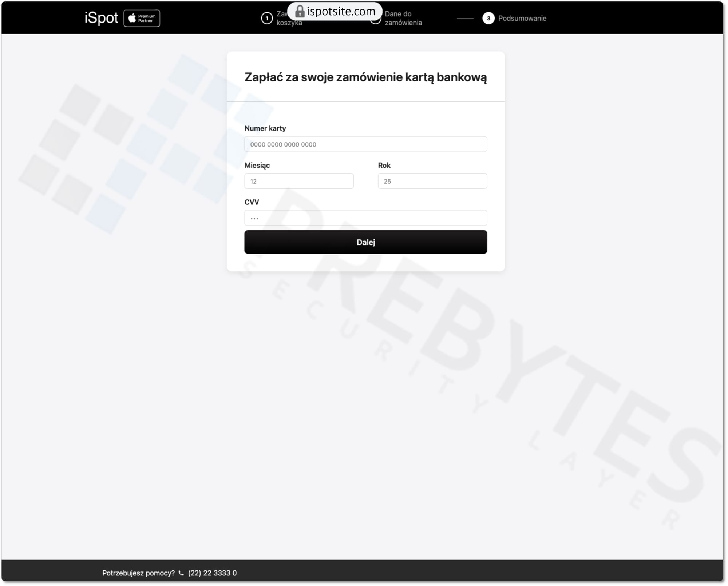Open the Podsumowanie step label
This screenshot has height=586, width=728.
(x=522, y=18)
